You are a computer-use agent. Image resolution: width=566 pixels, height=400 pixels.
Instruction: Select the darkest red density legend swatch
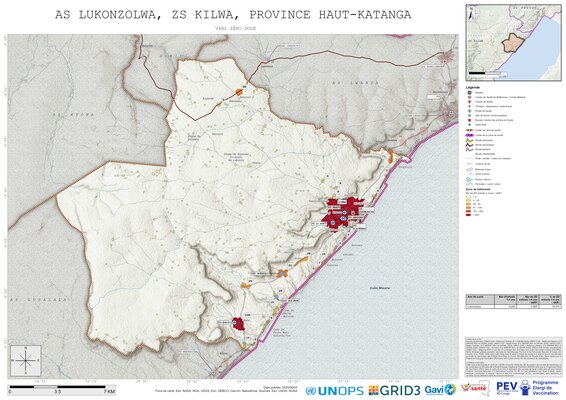(x=469, y=214)
